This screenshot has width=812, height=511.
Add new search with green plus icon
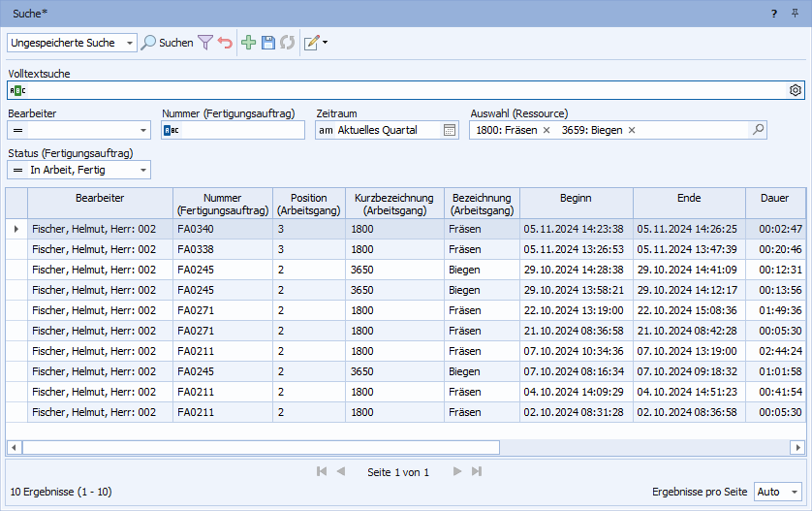tap(249, 43)
